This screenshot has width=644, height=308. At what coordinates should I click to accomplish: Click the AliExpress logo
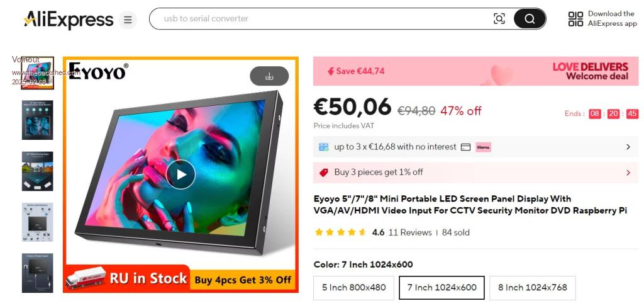pyautogui.click(x=68, y=20)
